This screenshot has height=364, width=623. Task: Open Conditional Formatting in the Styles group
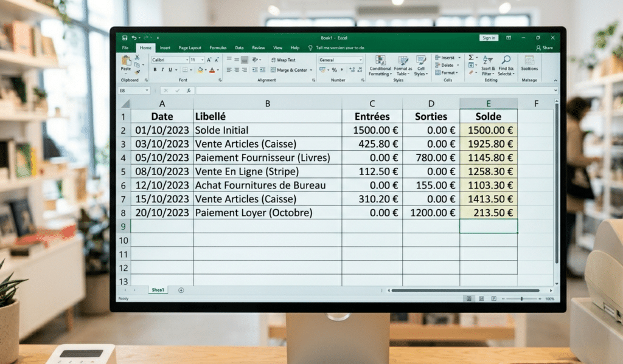[380, 65]
